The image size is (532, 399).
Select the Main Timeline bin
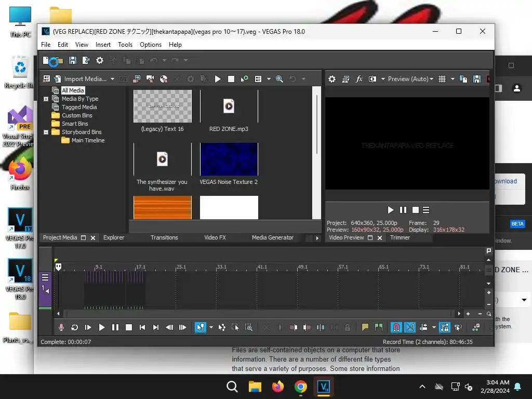(x=88, y=140)
